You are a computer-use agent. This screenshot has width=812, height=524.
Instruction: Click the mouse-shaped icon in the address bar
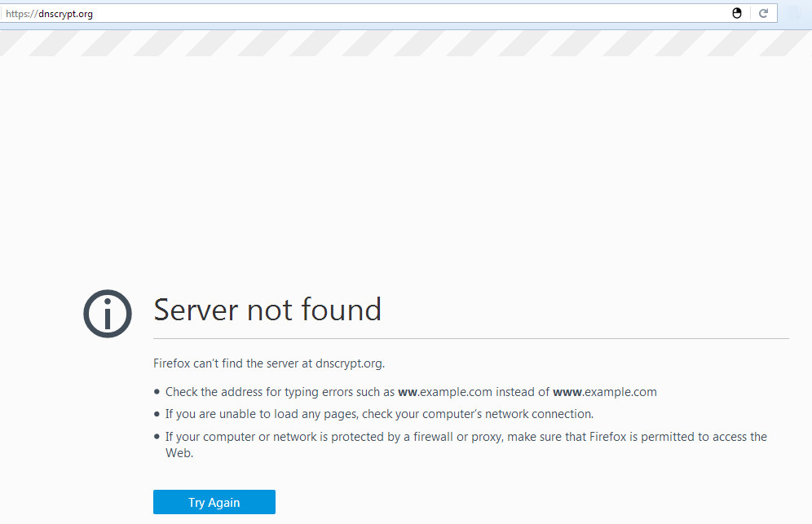point(737,14)
